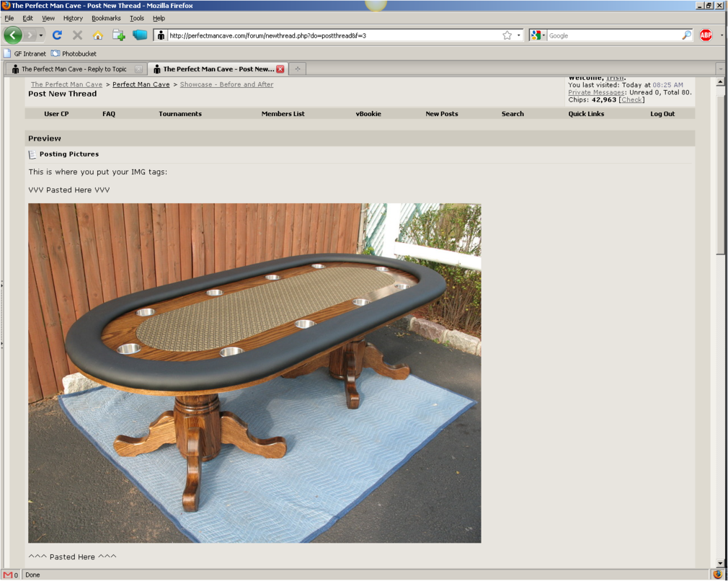Go to the Home page icon
Image resolution: width=728 pixels, height=581 pixels.
97,35
